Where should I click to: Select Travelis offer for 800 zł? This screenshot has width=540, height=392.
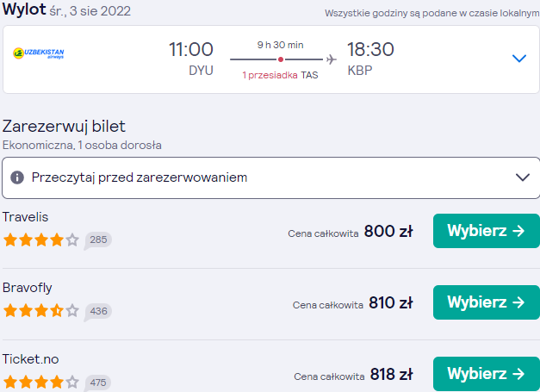click(487, 231)
